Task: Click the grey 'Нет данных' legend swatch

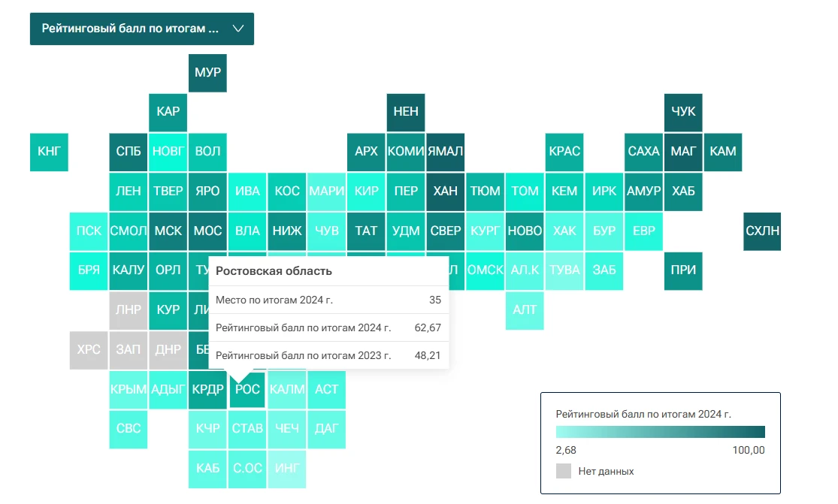Action: [564, 471]
